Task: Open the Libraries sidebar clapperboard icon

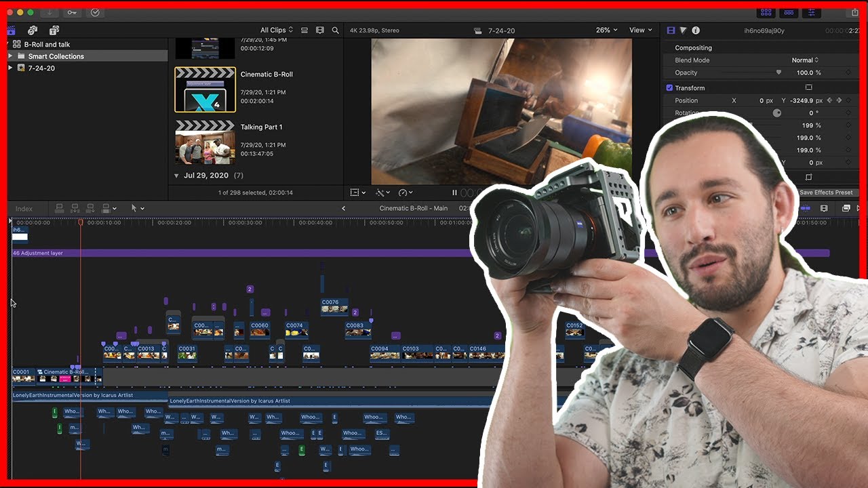Action: tap(12, 30)
